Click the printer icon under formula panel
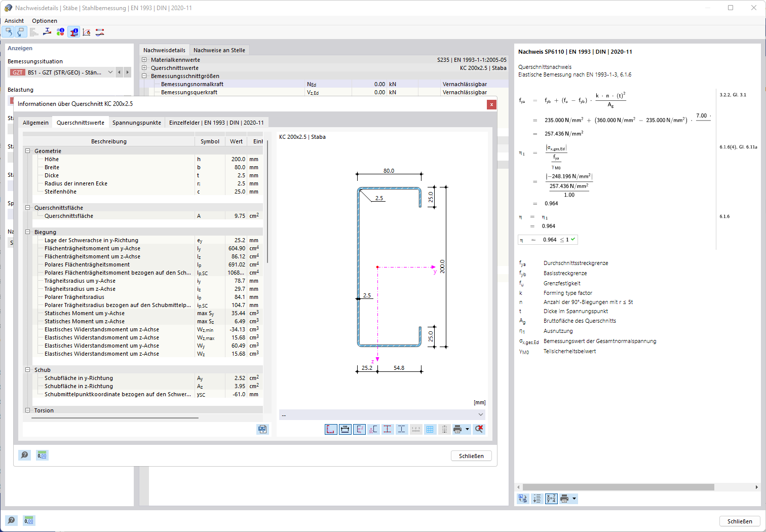Screen dimensions: 766x532 click(564, 499)
